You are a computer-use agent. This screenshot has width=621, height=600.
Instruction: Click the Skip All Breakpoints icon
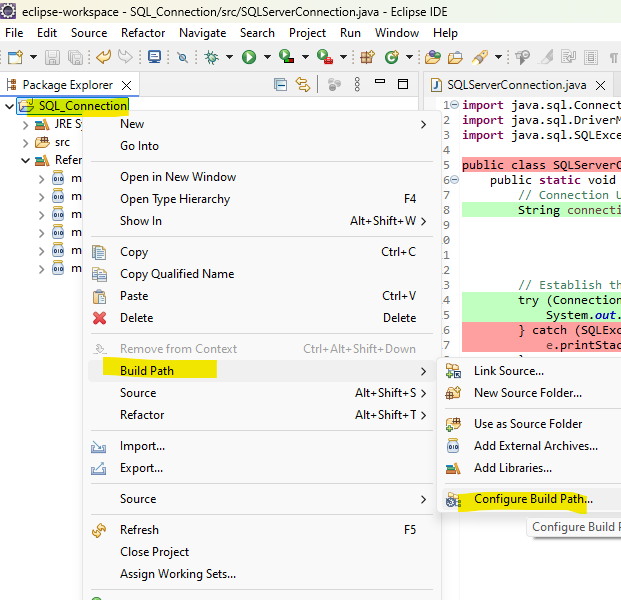[183, 58]
